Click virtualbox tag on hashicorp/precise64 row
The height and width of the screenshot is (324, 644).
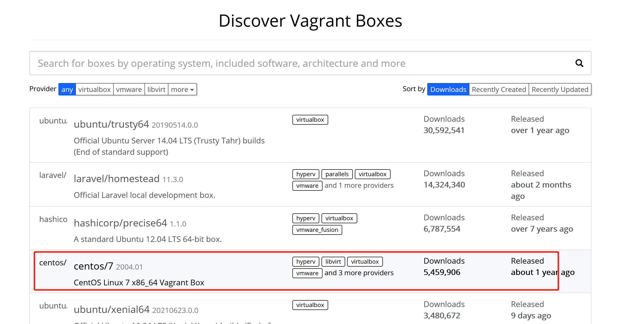coord(339,218)
